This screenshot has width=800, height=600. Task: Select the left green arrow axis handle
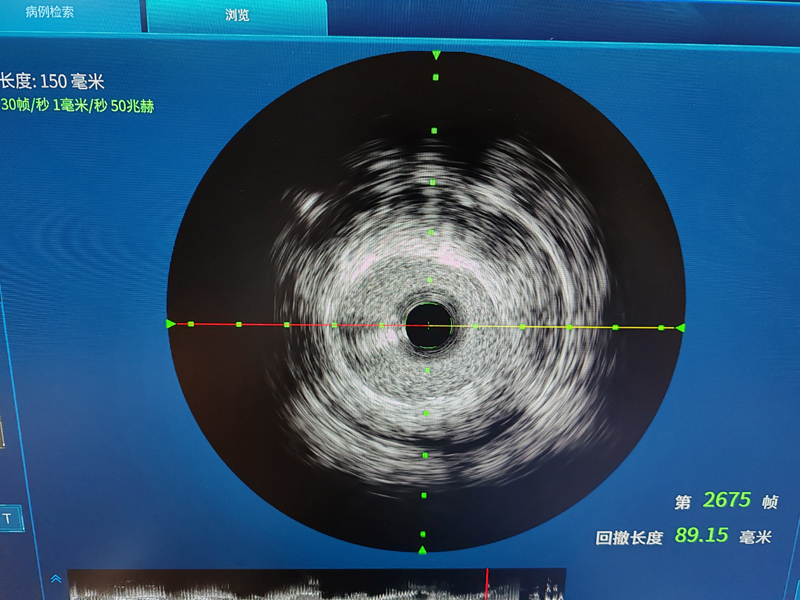coord(170,323)
